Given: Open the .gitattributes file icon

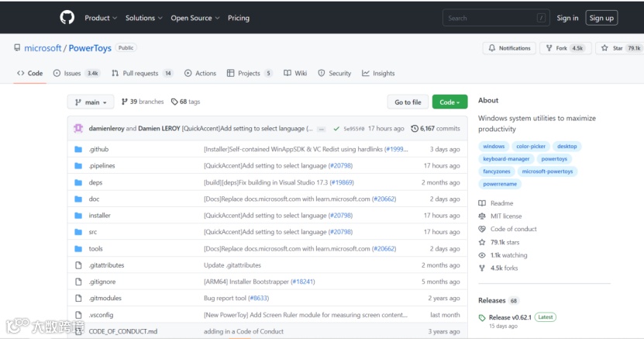Looking at the screenshot, I should point(78,265).
